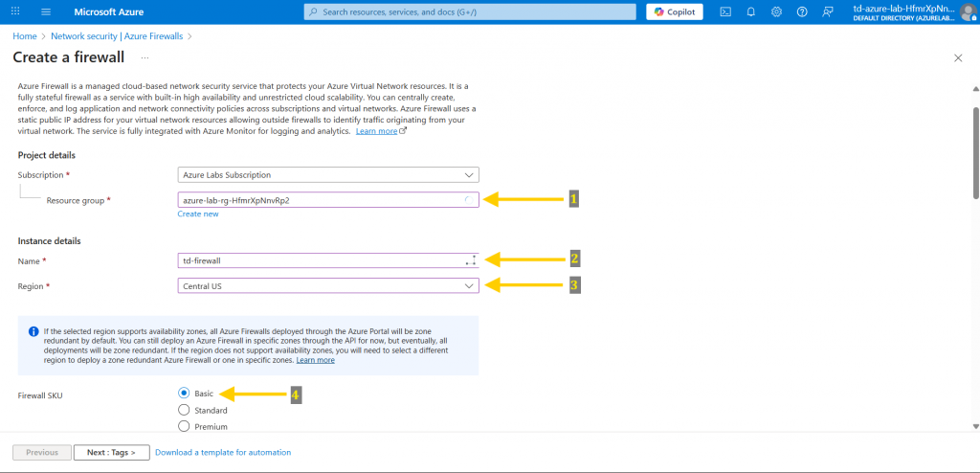This screenshot has width=980, height=473.
Task: Open the account avatar menu
Action: click(969, 12)
